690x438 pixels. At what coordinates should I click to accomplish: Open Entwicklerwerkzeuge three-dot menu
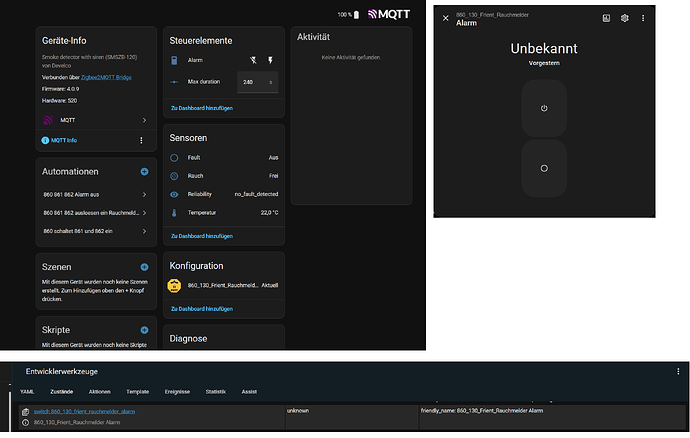(678, 371)
